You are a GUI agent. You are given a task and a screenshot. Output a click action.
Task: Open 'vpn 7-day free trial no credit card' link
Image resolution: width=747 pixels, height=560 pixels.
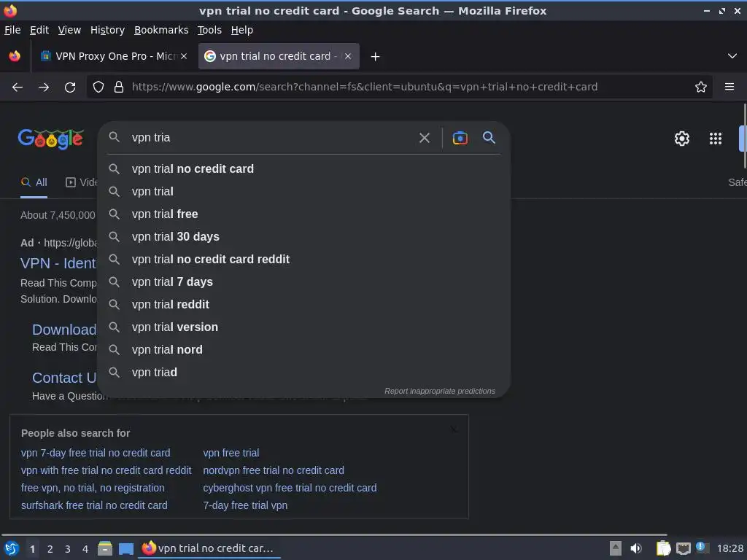point(96,453)
